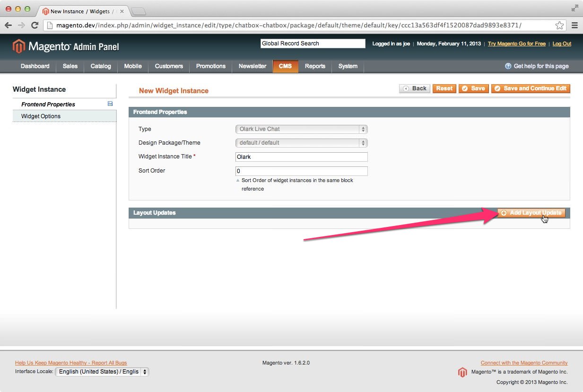Click the help question mark icon
This screenshot has width=583, height=392.
pyautogui.click(x=508, y=66)
